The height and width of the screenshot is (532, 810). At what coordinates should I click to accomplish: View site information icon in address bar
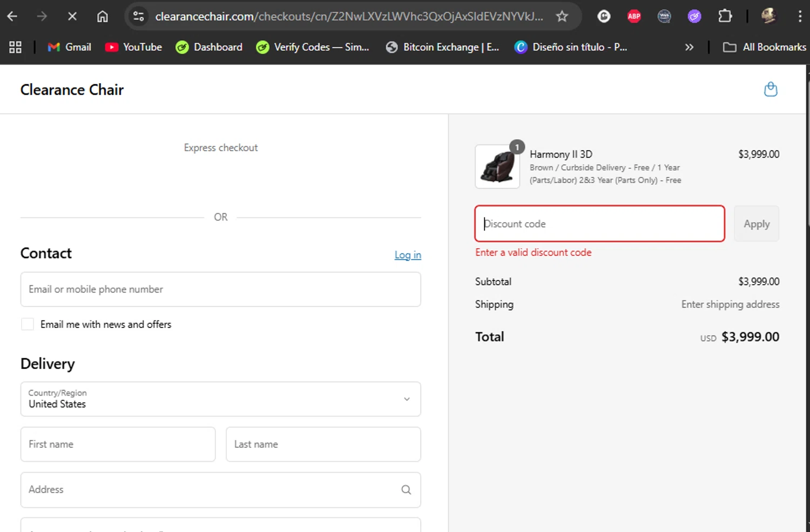pyautogui.click(x=139, y=17)
